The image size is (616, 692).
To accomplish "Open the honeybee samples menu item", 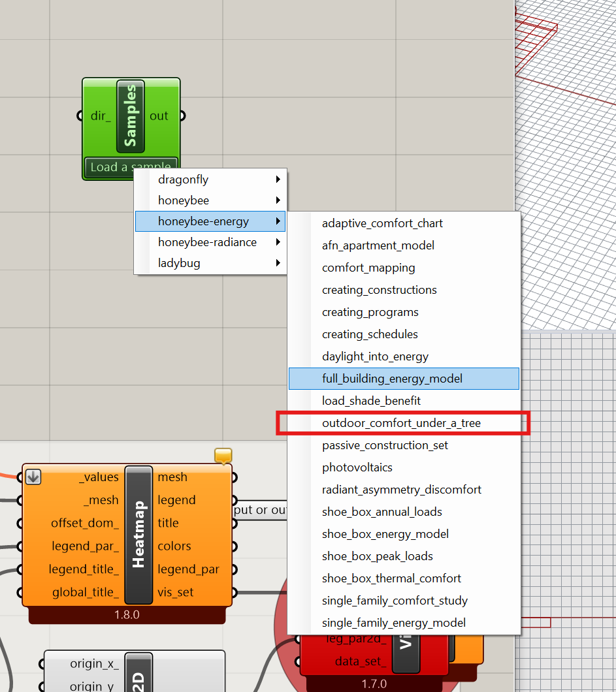I will pyautogui.click(x=210, y=200).
